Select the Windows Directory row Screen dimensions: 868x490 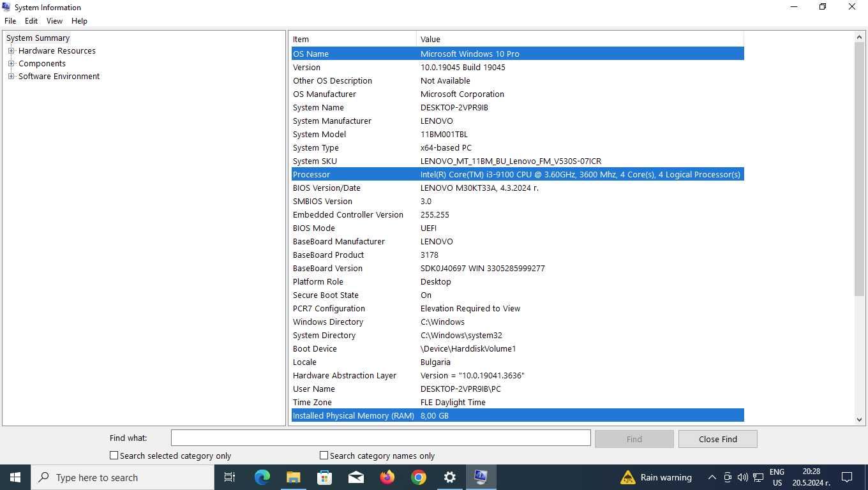coord(518,322)
